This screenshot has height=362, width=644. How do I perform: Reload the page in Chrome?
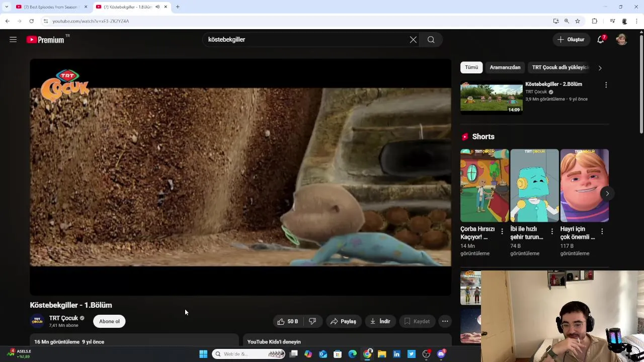pos(31,21)
